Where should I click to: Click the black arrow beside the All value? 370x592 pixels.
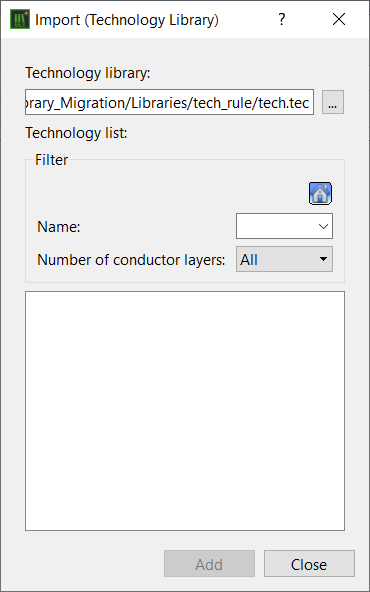(323, 259)
